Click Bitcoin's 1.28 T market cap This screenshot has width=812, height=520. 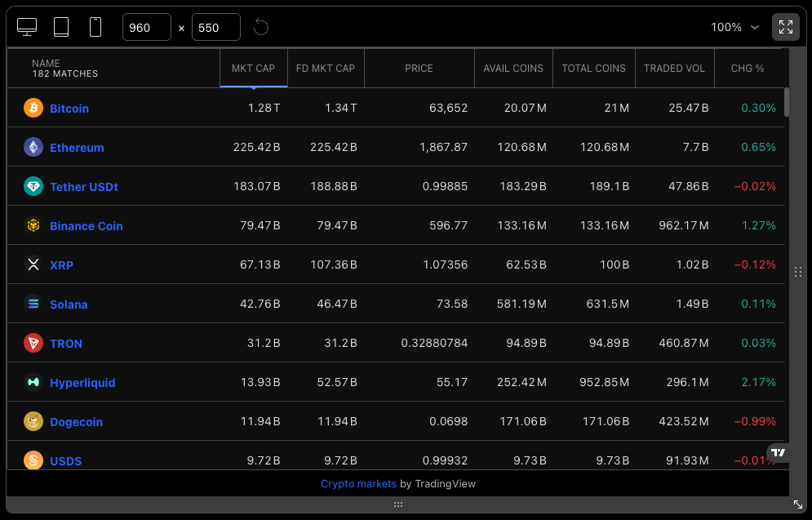pos(264,108)
